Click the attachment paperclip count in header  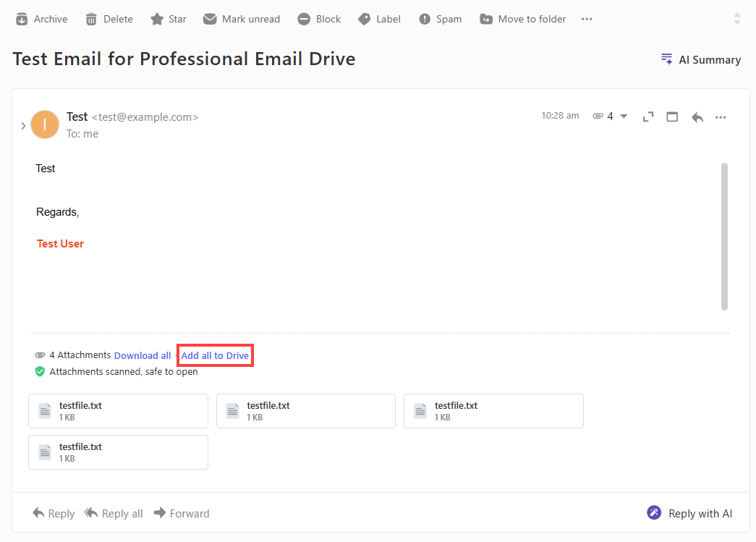(603, 117)
